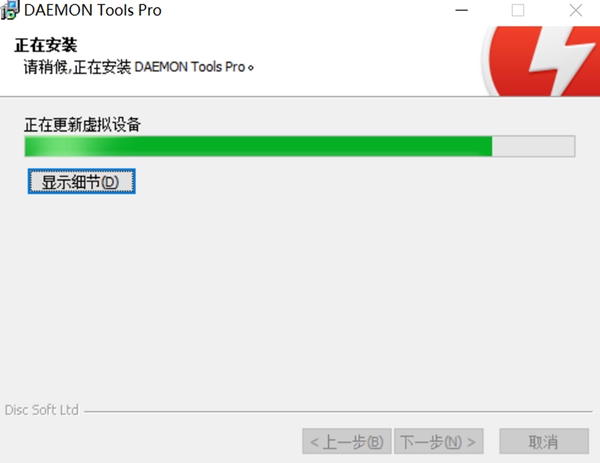The width and height of the screenshot is (600, 463).
Task: Select the bold 正在安装 header text
Action: pos(46,45)
